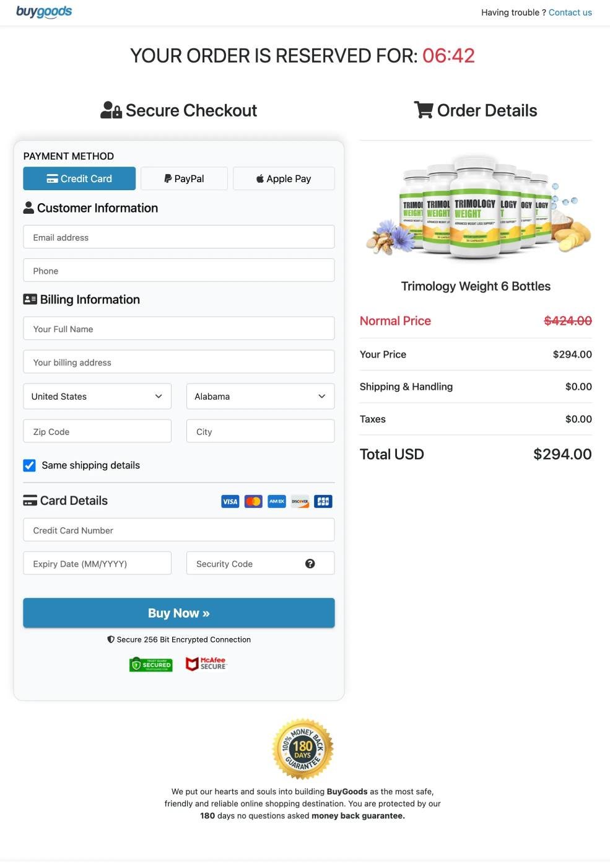Click the 180 Days Money Back badge
This screenshot has width=610, height=868.
(x=303, y=748)
